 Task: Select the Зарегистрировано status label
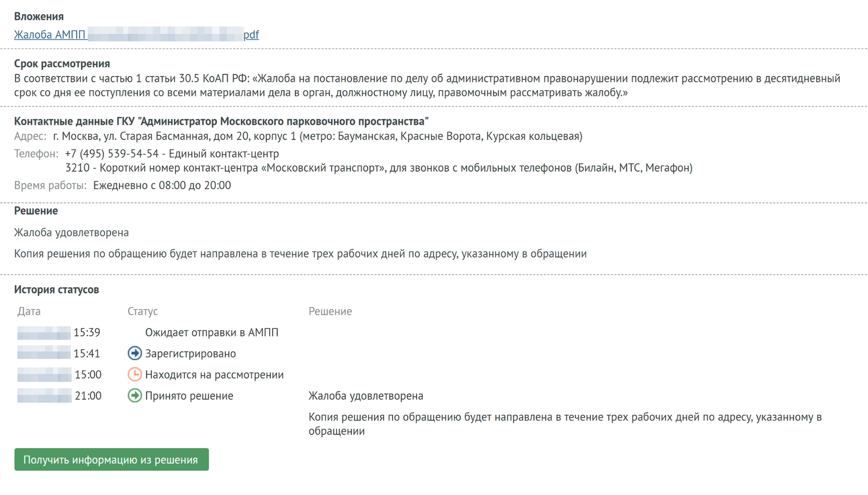[x=190, y=354]
